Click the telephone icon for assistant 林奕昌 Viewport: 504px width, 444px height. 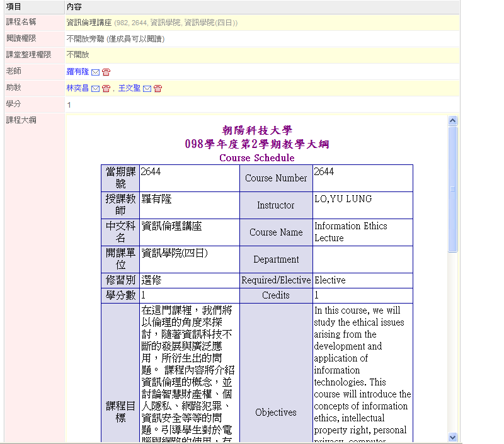coord(106,89)
